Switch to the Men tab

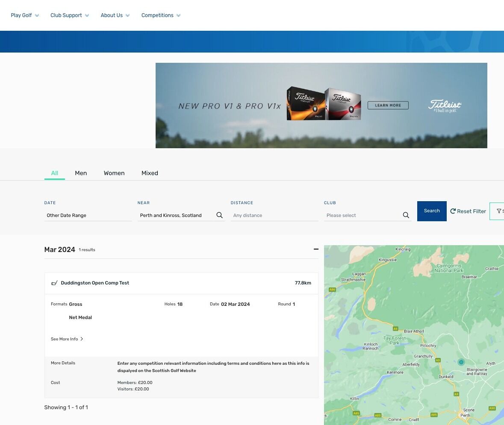[81, 173]
